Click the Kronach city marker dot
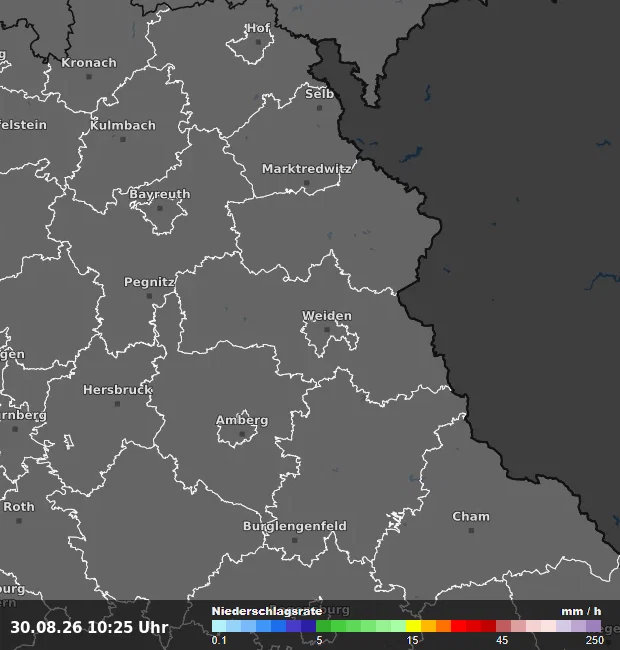Screen dimensions: 620x650 coord(89,77)
